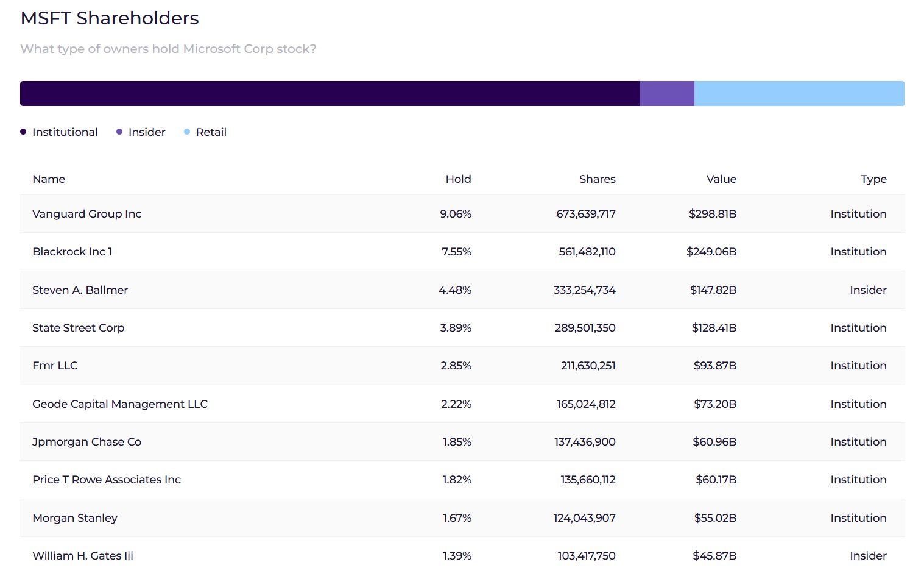Click the Fmr LLC name
924x576 pixels.
(55, 366)
